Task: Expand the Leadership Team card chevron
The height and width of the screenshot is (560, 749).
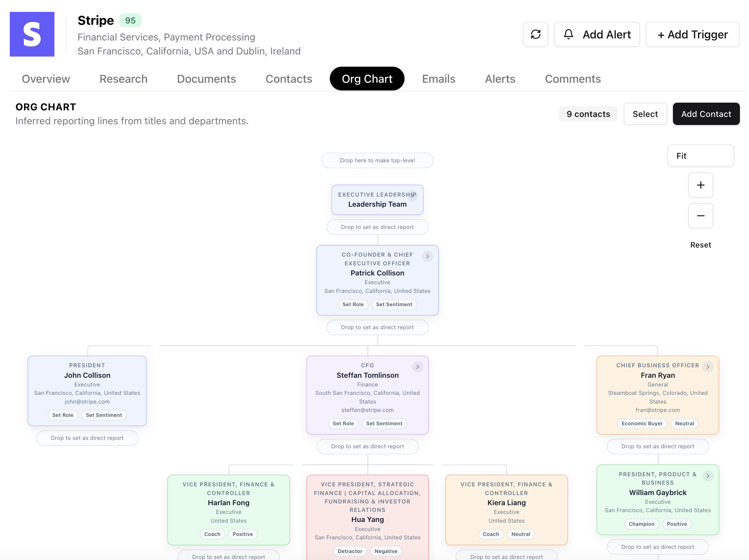Action: pyautogui.click(x=413, y=196)
